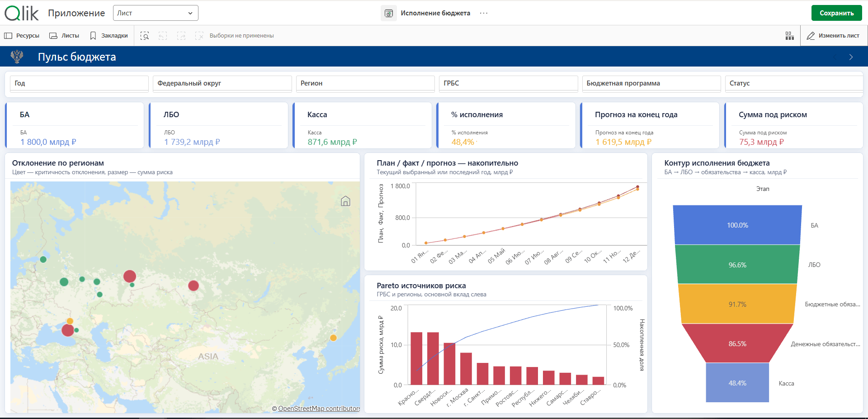Open the grid sheet view icon
This screenshot has width=868, height=419.
click(x=789, y=36)
